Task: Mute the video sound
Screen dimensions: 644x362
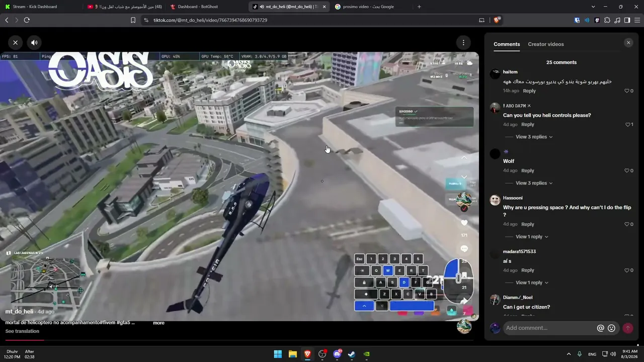Action: tap(34, 43)
